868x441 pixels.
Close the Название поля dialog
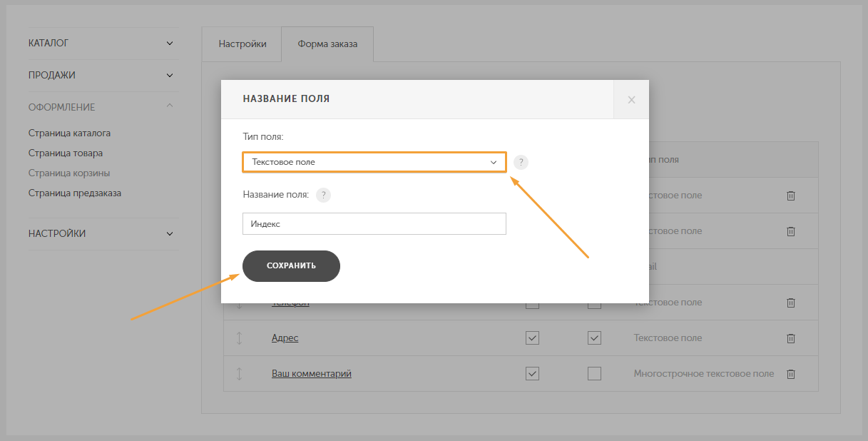[x=631, y=100]
